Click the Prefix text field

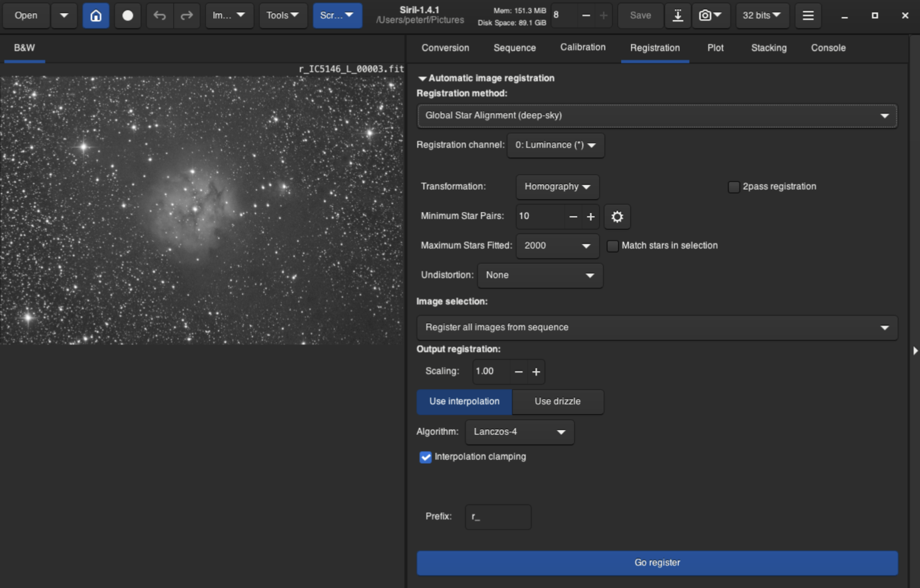(x=498, y=517)
